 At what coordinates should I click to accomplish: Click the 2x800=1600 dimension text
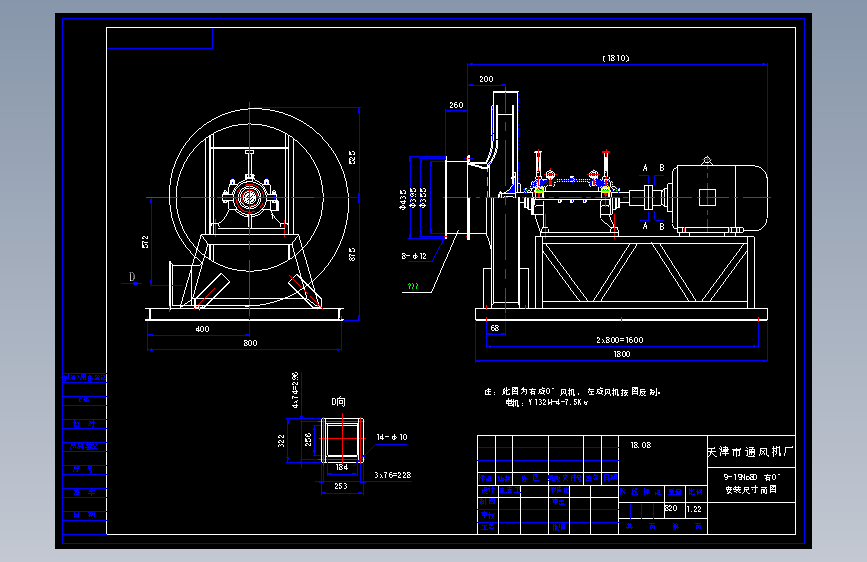pos(620,340)
